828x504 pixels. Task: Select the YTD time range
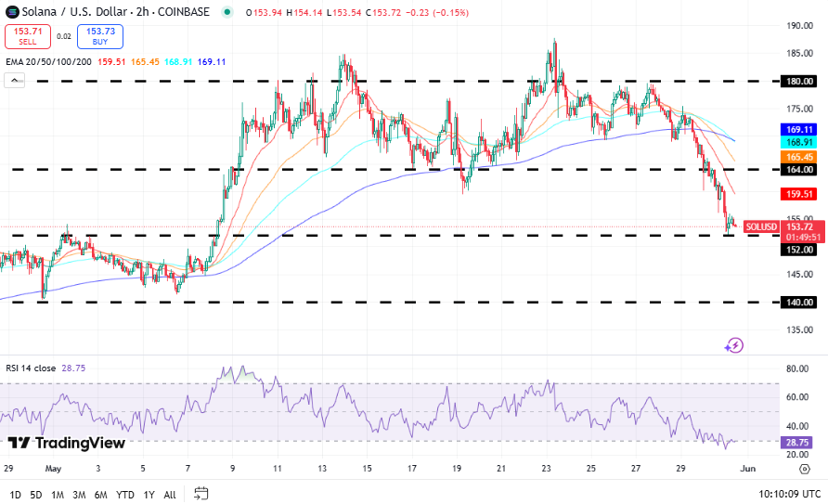pos(125,495)
